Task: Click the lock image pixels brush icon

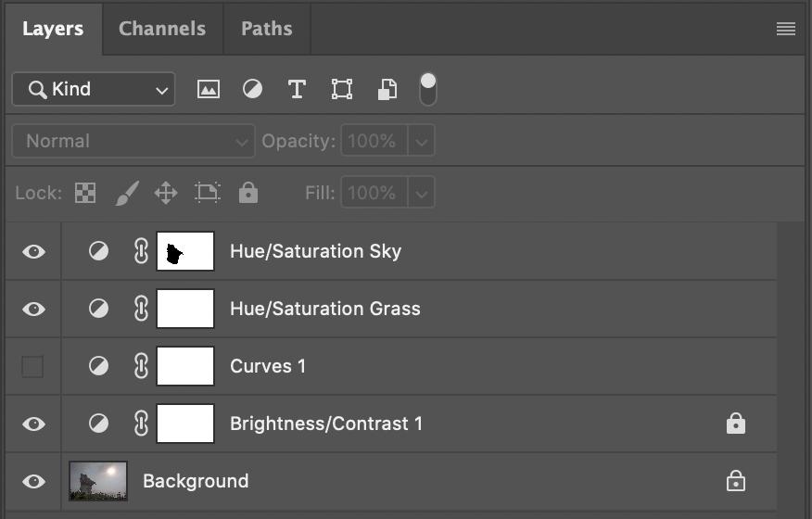Action: tap(126, 193)
